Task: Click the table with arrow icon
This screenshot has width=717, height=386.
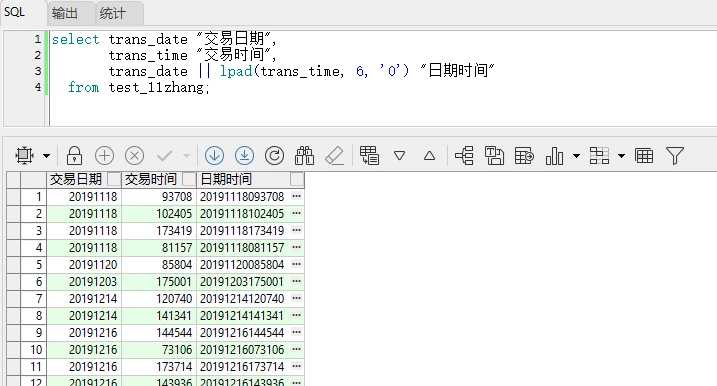Action: [524, 155]
